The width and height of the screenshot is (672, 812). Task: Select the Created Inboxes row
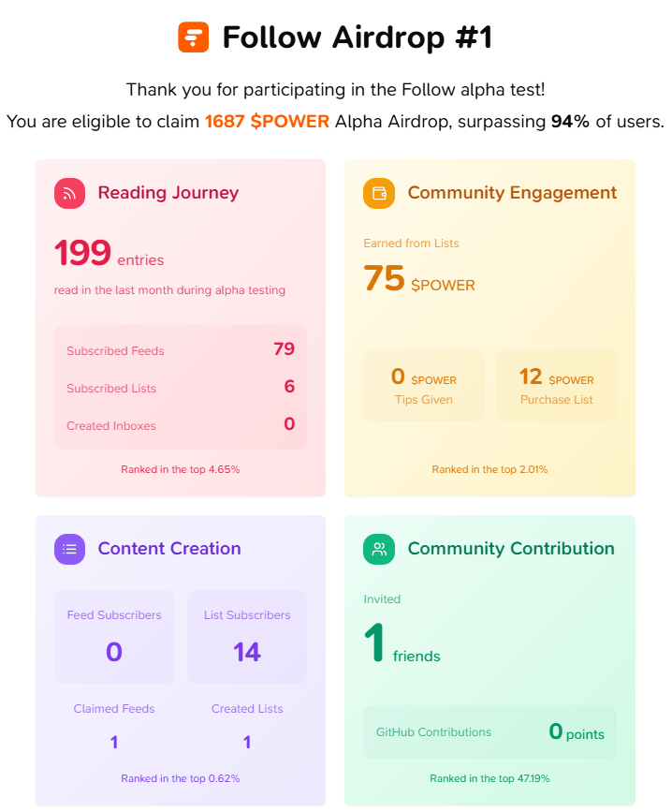pyautogui.click(x=181, y=424)
